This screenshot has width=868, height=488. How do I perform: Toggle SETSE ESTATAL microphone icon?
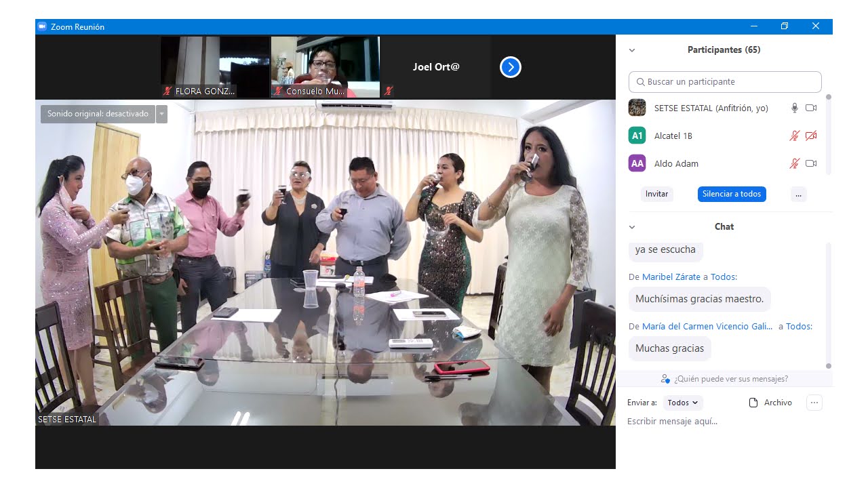coord(795,108)
